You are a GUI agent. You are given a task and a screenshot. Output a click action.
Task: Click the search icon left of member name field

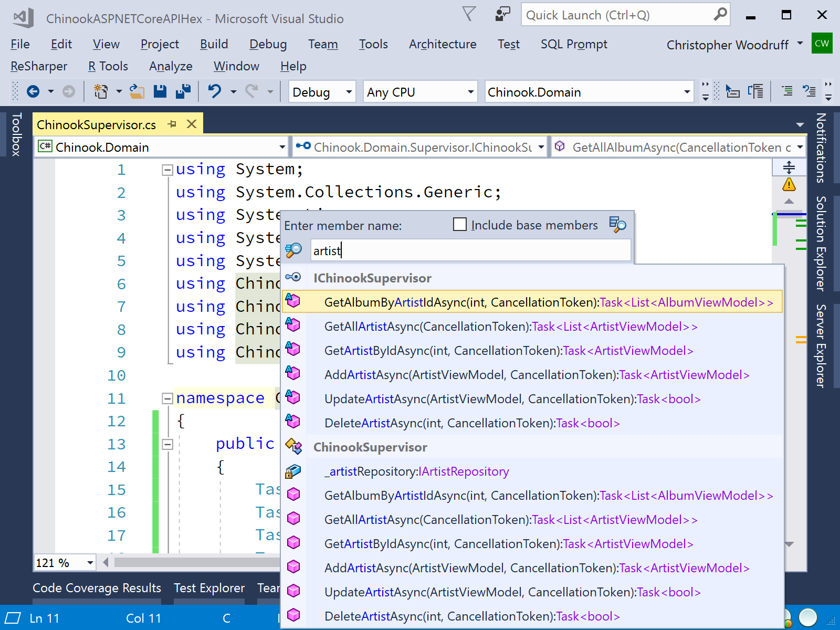(293, 250)
